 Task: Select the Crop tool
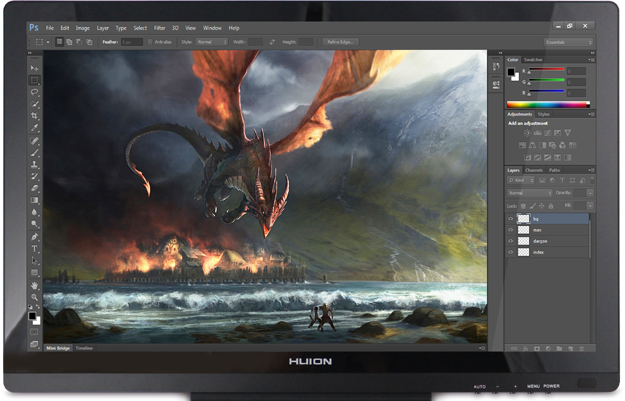click(34, 116)
